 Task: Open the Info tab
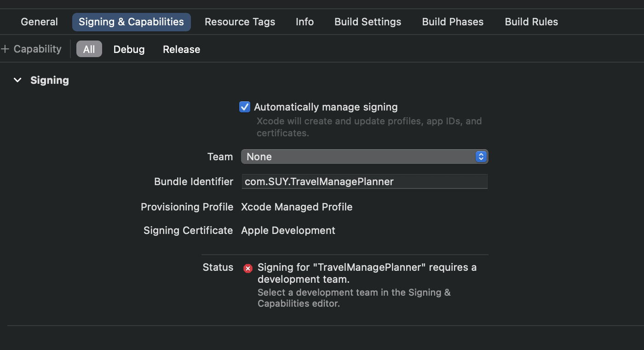coord(305,22)
